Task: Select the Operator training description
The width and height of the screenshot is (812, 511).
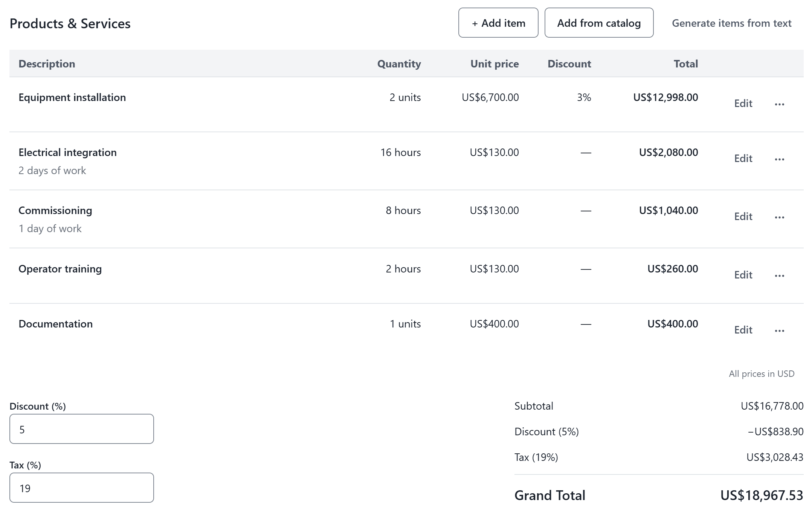Action: [x=60, y=269]
